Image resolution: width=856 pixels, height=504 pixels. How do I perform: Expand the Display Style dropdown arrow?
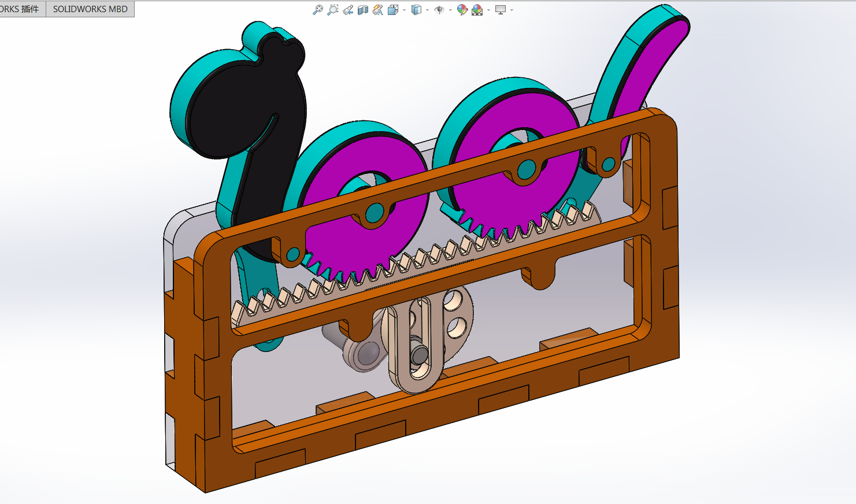427,10
